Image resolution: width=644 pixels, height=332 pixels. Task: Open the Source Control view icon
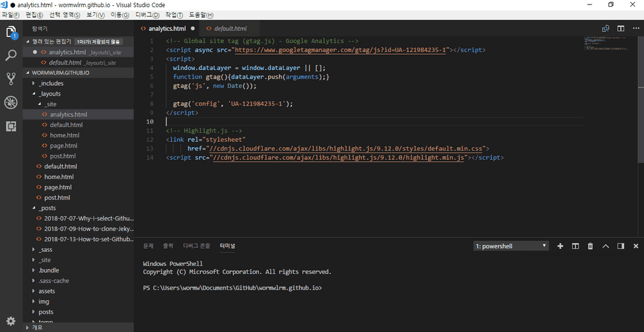click(x=11, y=79)
